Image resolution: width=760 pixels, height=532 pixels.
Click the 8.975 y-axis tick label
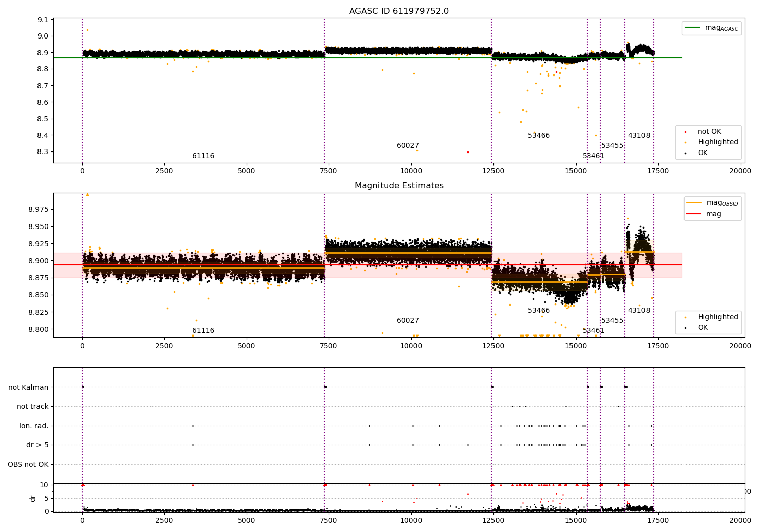39,210
